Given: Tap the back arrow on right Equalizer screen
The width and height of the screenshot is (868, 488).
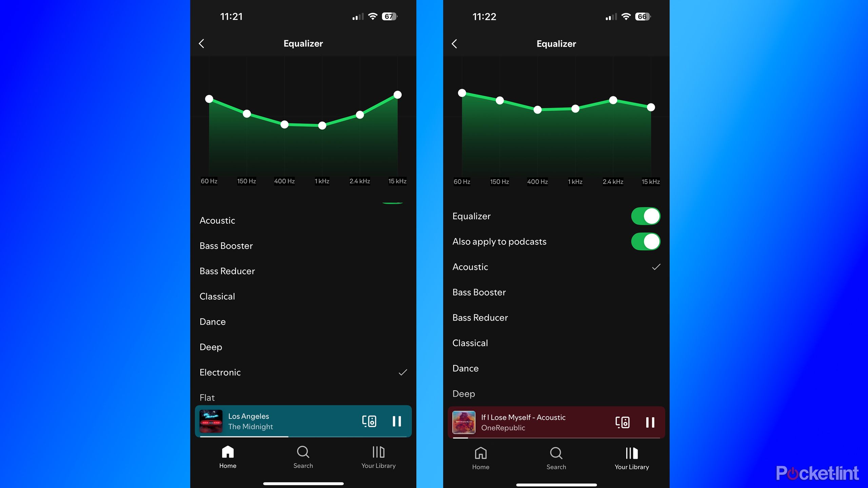Looking at the screenshot, I should (x=454, y=43).
